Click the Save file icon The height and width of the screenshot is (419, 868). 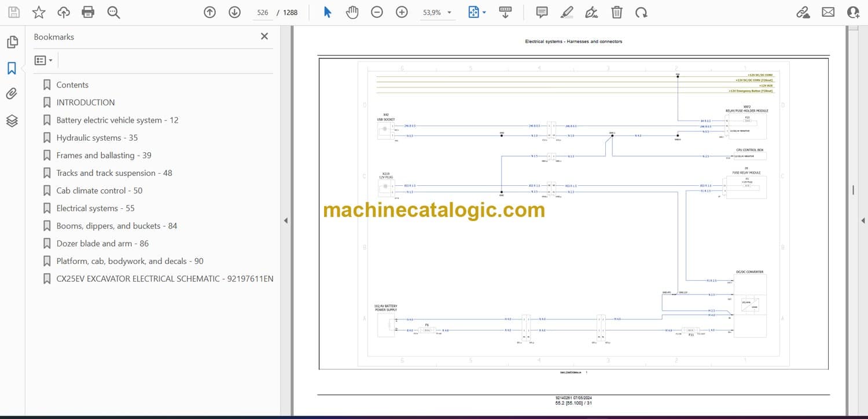14,12
